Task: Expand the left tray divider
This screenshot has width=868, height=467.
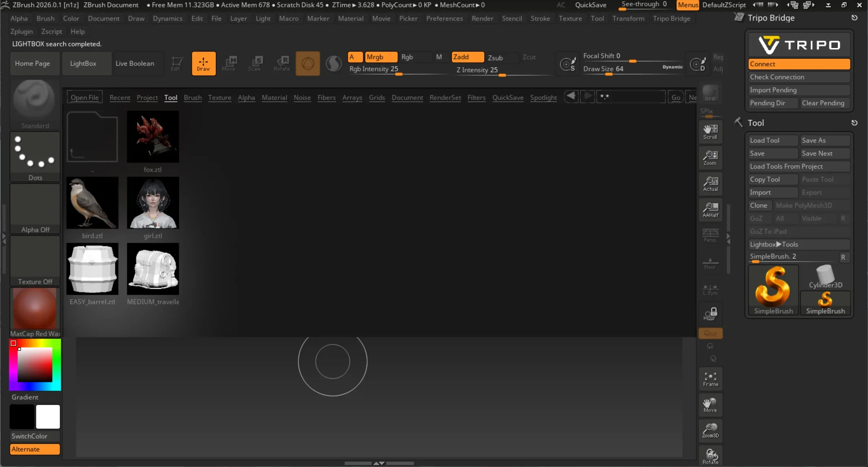Action: pyautogui.click(x=4, y=239)
